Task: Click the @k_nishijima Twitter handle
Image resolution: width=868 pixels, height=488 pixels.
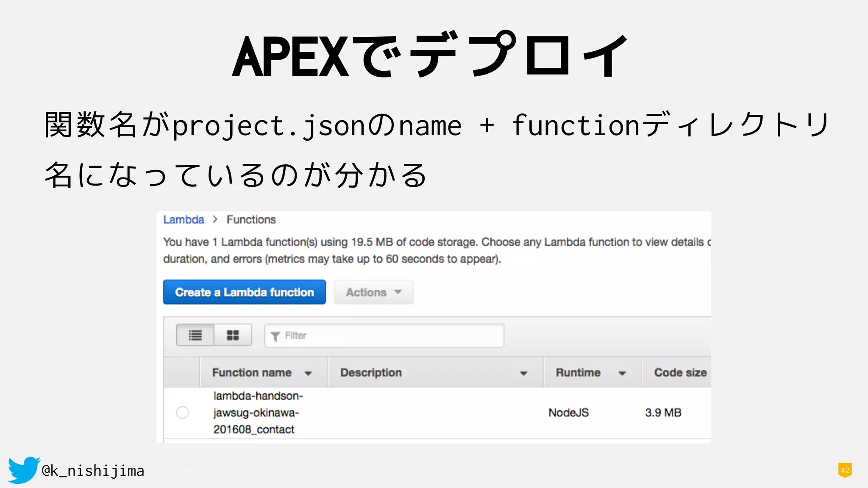Action: coord(93,471)
